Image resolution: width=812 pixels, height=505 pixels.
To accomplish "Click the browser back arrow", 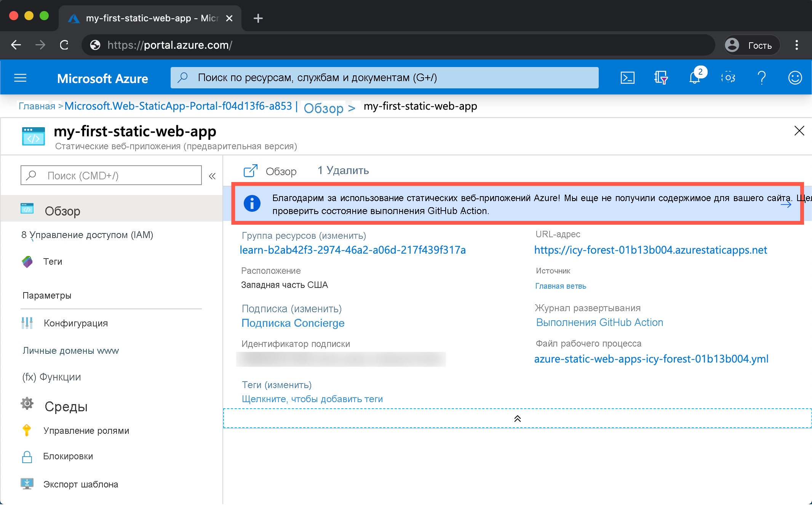I will [16, 45].
